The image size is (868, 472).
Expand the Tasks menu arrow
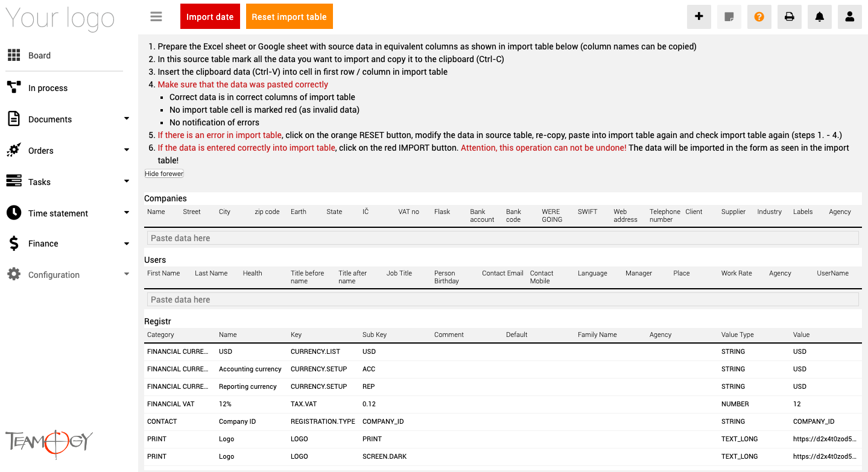tap(127, 181)
